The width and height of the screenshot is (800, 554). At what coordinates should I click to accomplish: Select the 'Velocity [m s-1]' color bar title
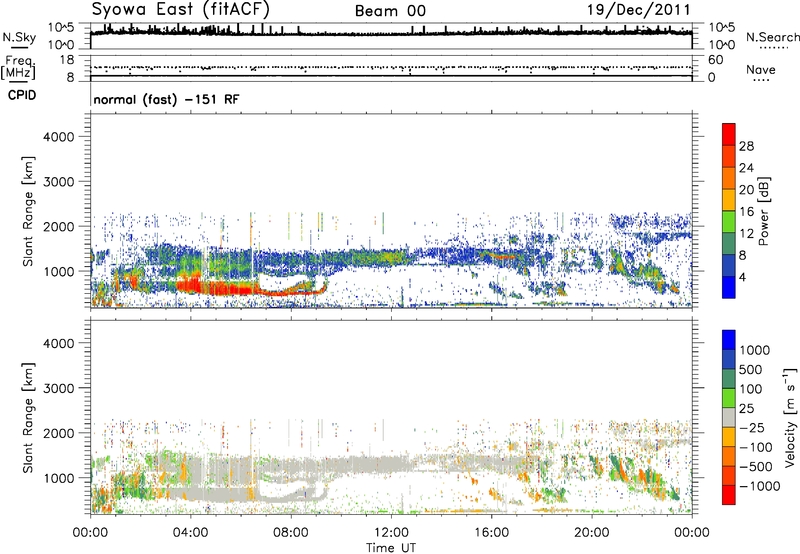coord(790,417)
